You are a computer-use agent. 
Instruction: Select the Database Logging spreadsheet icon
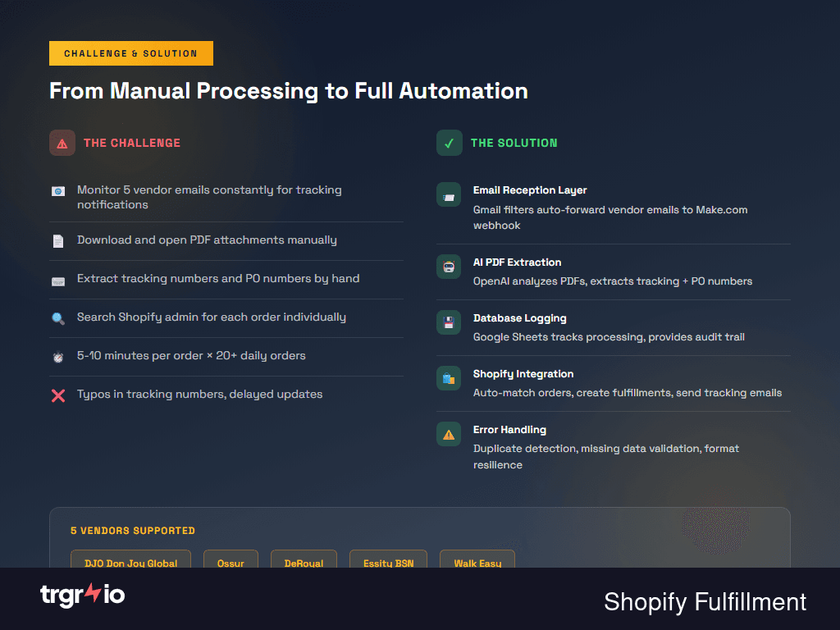tap(448, 322)
